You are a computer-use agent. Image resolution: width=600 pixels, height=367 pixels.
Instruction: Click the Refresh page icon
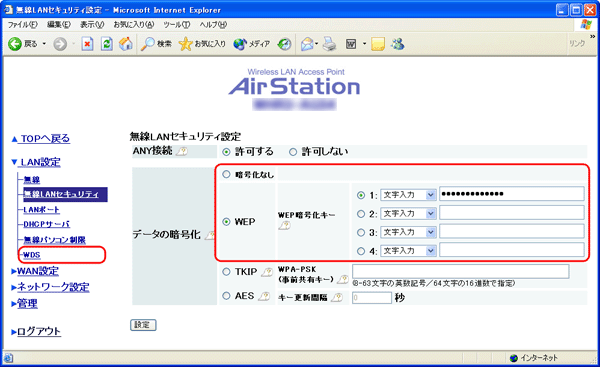(107, 44)
